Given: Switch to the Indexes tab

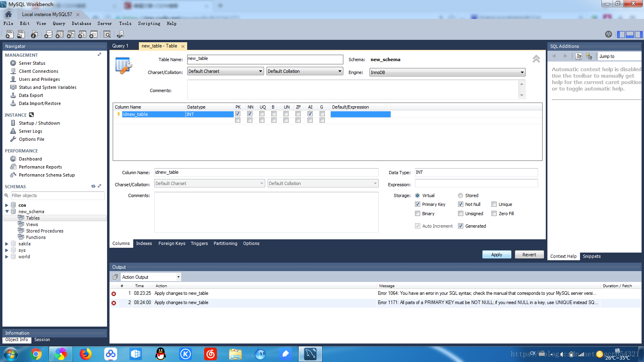Looking at the screenshot, I should coord(144,243).
